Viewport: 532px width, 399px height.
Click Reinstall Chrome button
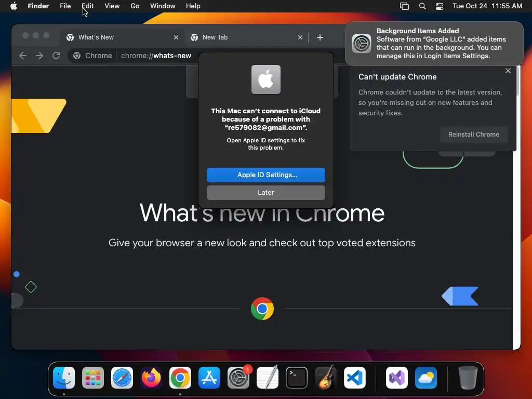474,135
